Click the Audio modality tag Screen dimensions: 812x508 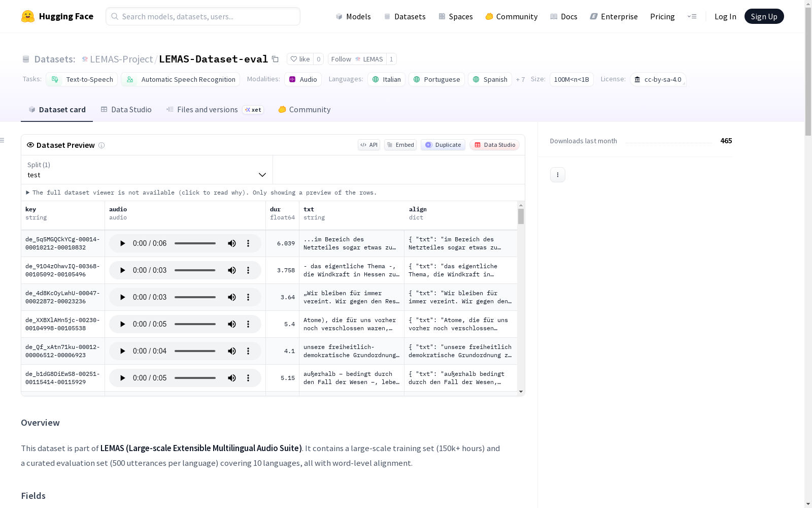tap(303, 79)
